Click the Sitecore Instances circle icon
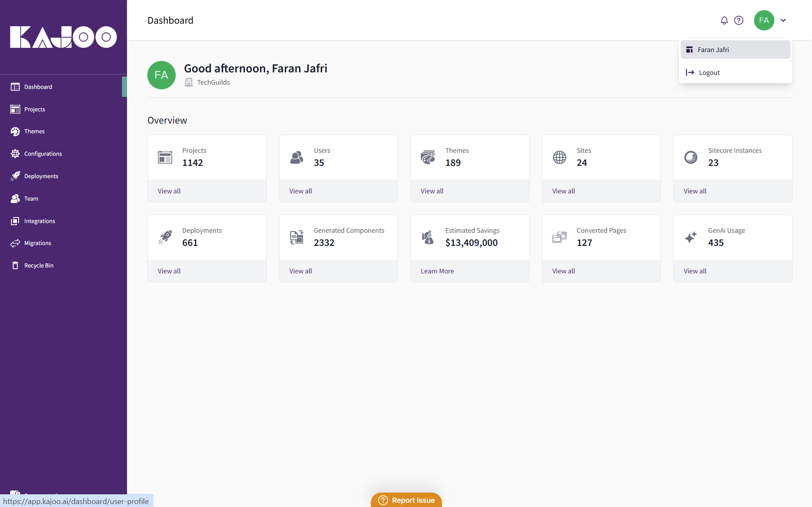Image resolution: width=812 pixels, height=507 pixels. (690, 157)
